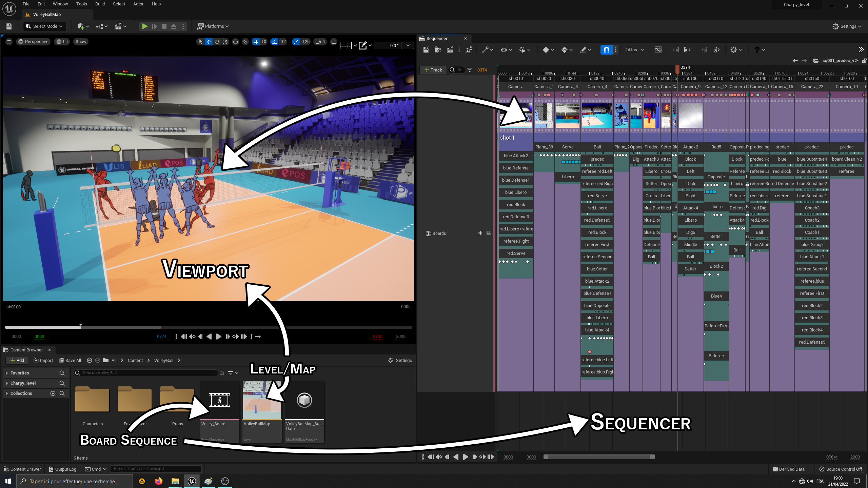Image resolution: width=868 pixels, height=488 pixels.
Task: Toggle surface snapping in viewport toolbar
Action: pos(245,42)
